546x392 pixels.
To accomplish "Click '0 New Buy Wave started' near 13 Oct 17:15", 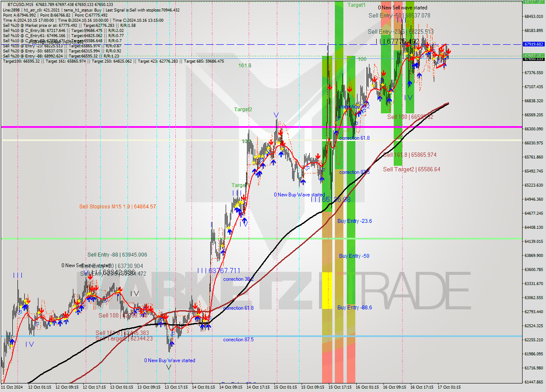I will click(x=169, y=360).
